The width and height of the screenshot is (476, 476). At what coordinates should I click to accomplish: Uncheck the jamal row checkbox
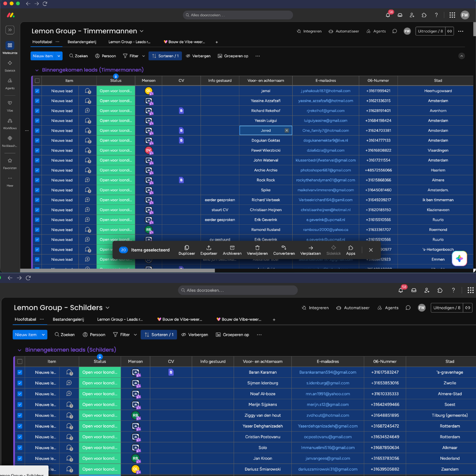[37, 91]
